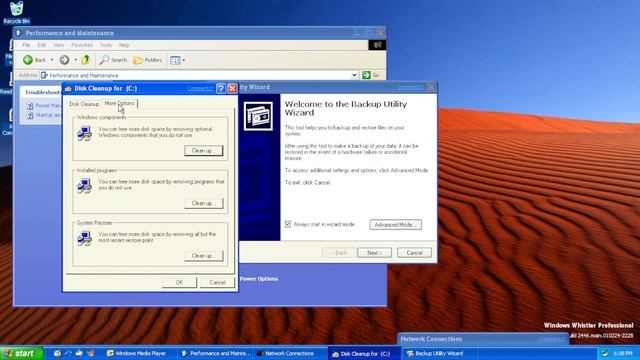The image size is (640, 360).
Task: Expand the Back history dropdown arrow
Action: click(x=52, y=60)
